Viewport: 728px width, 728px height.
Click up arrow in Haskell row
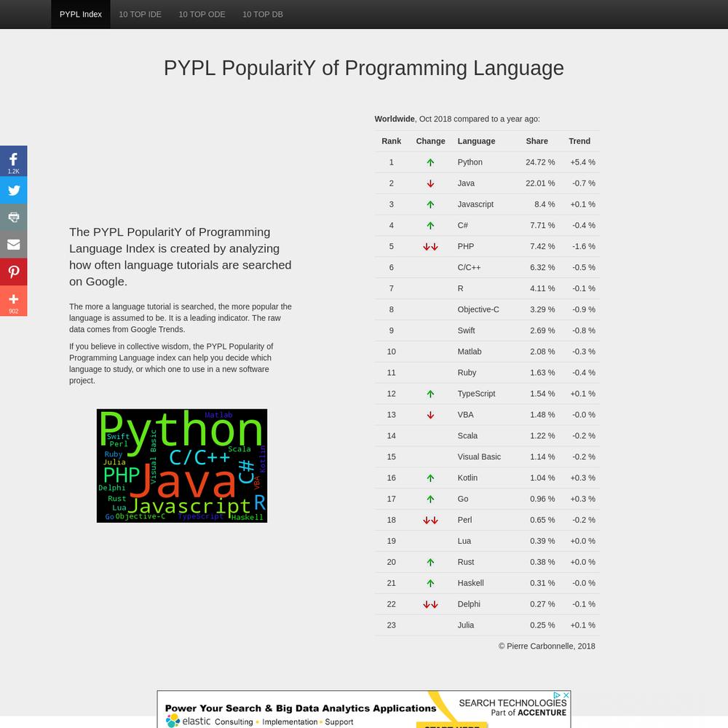pyautogui.click(x=430, y=583)
